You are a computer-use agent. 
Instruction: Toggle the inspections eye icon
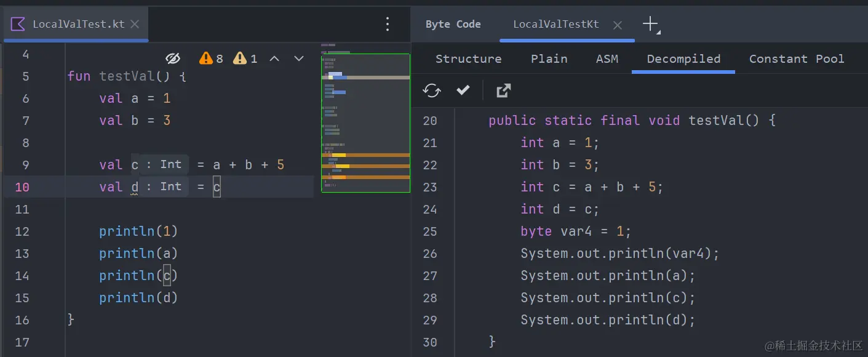click(x=173, y=58)
